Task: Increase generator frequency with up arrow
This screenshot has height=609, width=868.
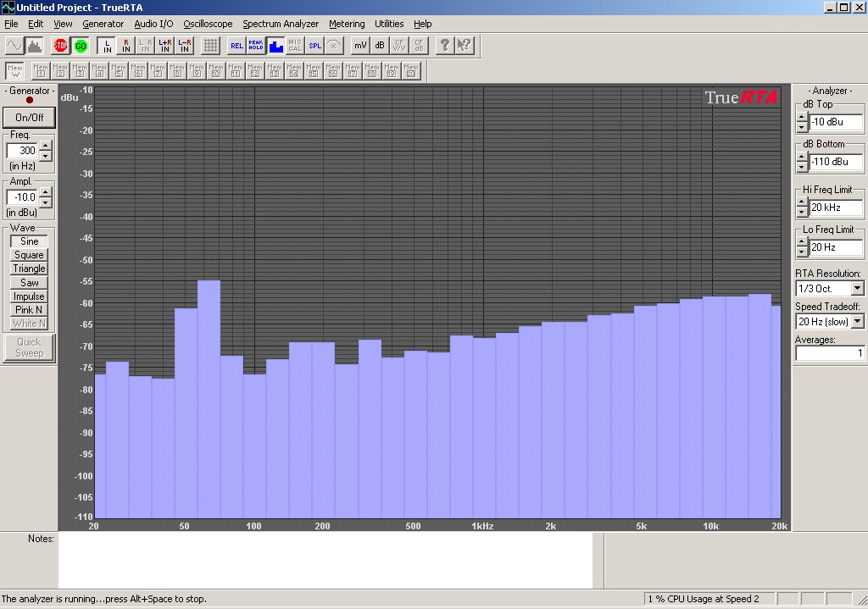Action: click(46, 146)
